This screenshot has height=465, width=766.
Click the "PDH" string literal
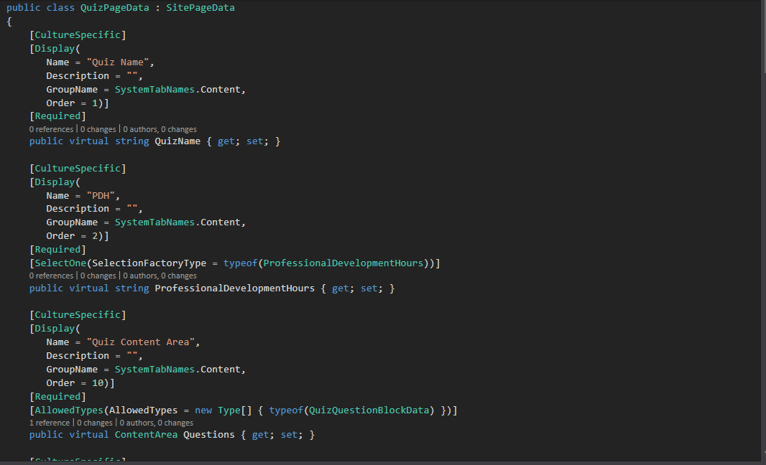101,195
